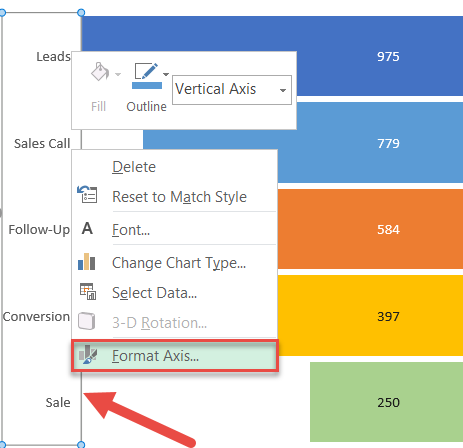
Task: Click the 779 data label
Action: (x=388, y=143)
